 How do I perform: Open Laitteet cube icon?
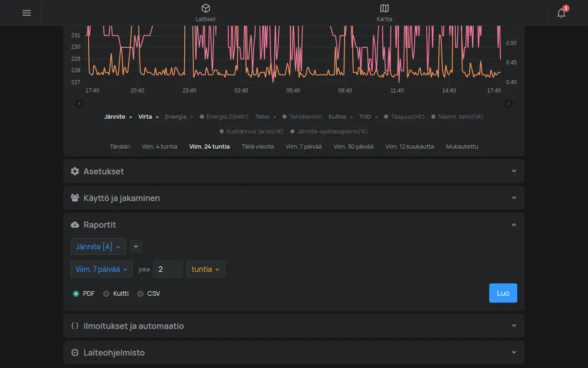[x=205, y=8]
